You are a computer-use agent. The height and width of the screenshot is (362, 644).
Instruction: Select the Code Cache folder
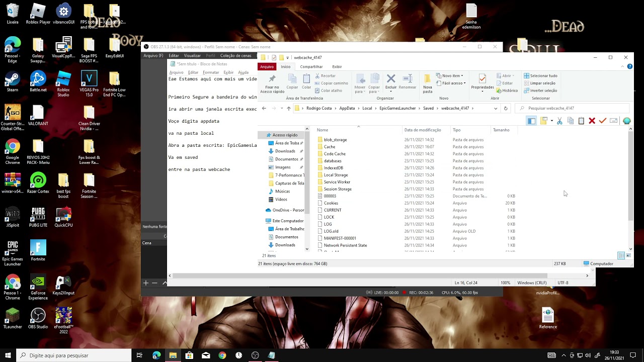335,154
